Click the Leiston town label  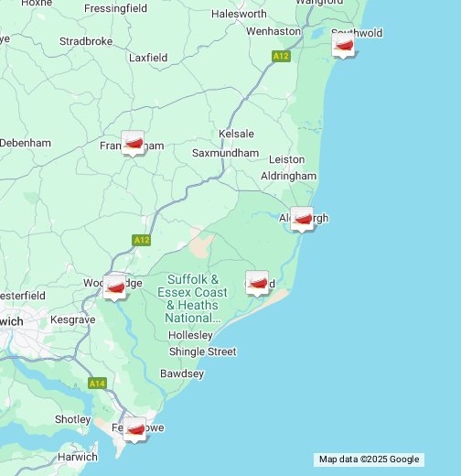click(286, 159)
